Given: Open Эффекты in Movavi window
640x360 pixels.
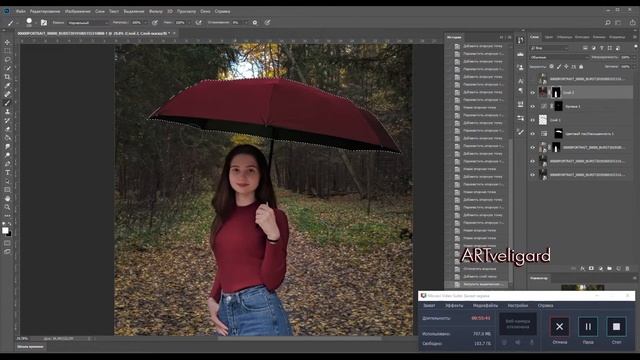Looking at the screenshot, I should coord(454,306).
